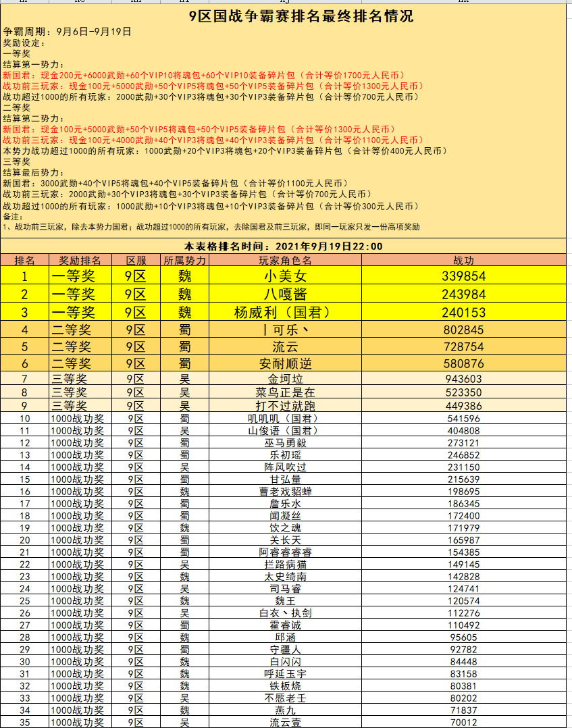
Task: Select the 所属势力 header cell
Action: tap(185, 260)
